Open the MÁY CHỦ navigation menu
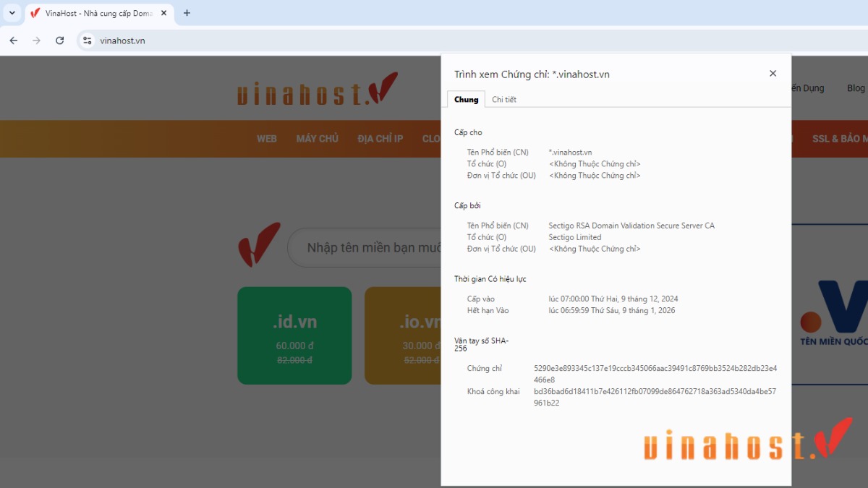This screenshot has width=868, height=488. click(x=317, y=139)
